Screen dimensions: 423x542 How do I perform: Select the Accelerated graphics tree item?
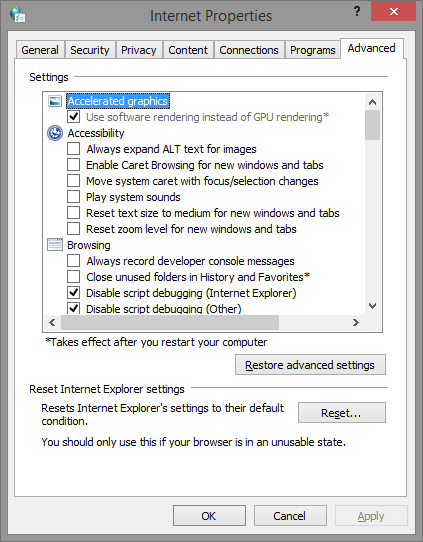tap(118, 101)
